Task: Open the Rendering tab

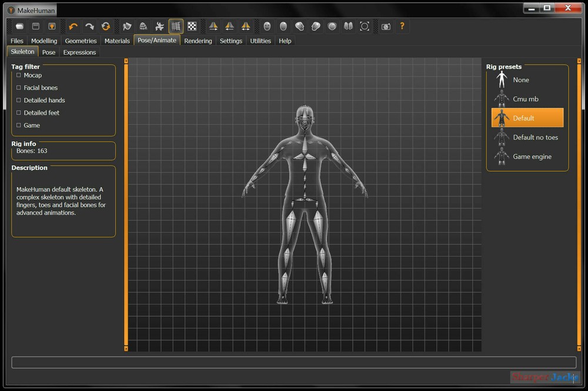Action: pyautogui.click(x=198, y=41)
